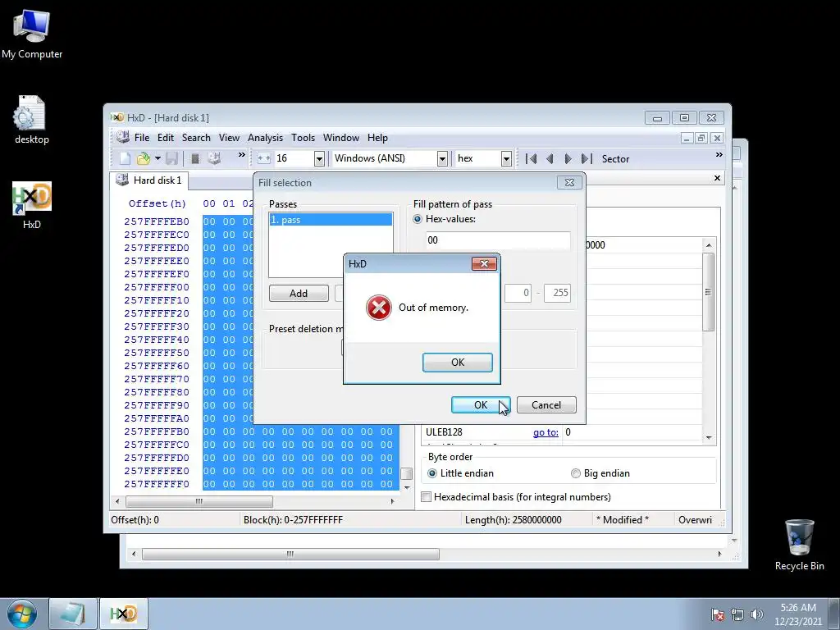The image size is (840, 630).
Task: Select Little endian byte order
Action: (x=431, y=473)
